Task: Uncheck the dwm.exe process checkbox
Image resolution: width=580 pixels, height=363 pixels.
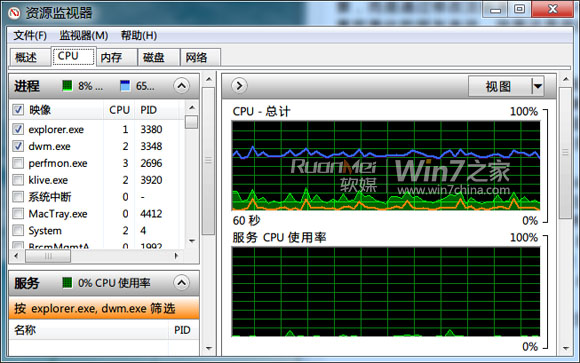Action: 18,146
